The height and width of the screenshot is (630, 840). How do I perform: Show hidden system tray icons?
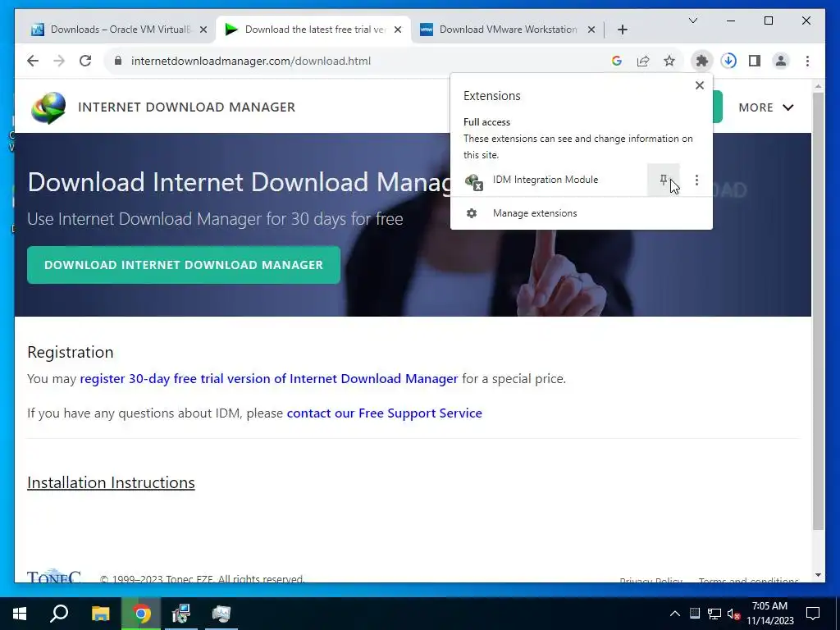[x=675, y=614]
